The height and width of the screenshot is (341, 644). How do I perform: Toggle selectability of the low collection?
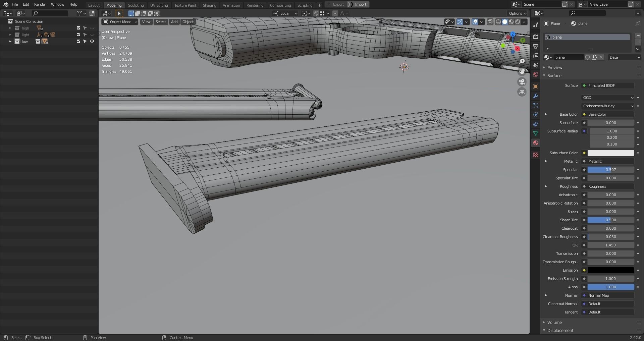[x=85, y=42]
